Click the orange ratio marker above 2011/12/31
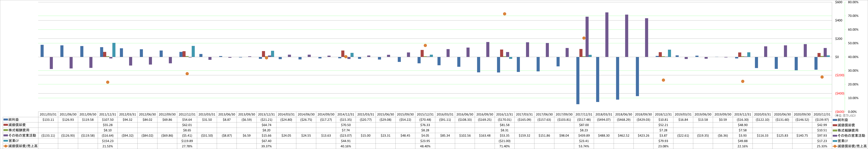 (108, 82)
